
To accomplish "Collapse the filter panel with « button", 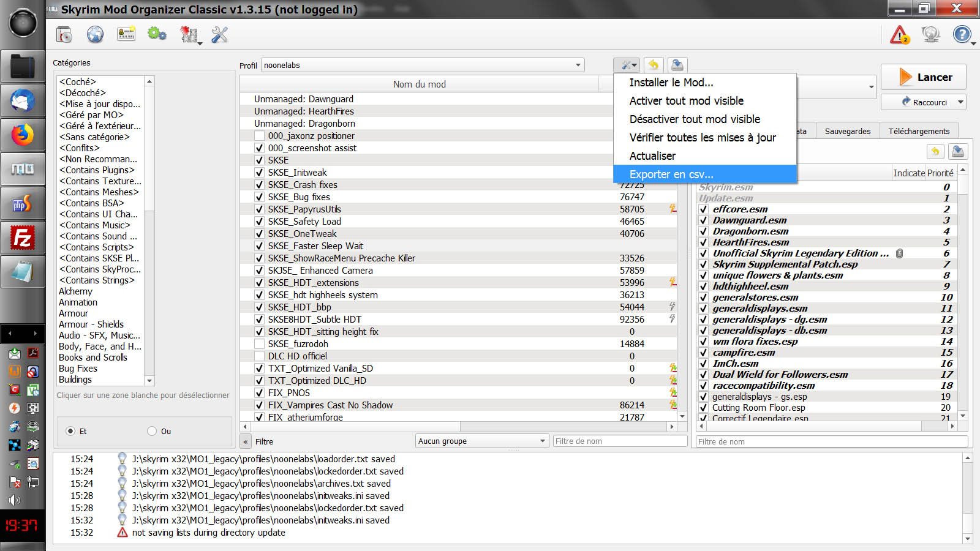I will (246, 441).
